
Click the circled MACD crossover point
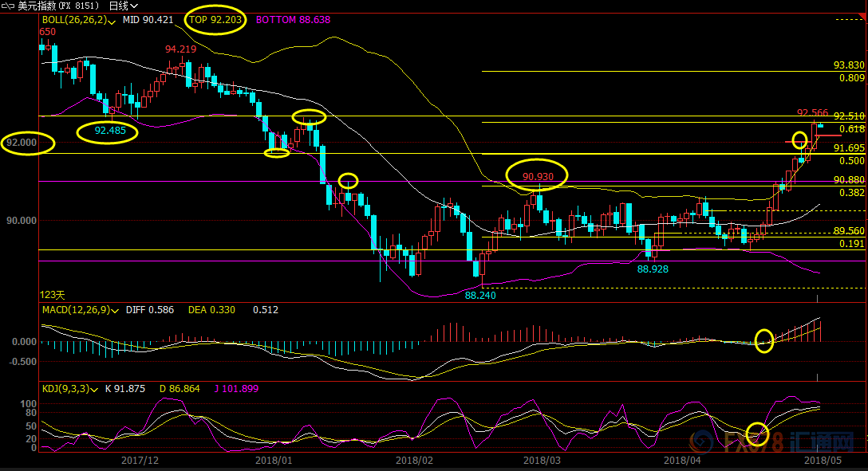pos(764,340)
